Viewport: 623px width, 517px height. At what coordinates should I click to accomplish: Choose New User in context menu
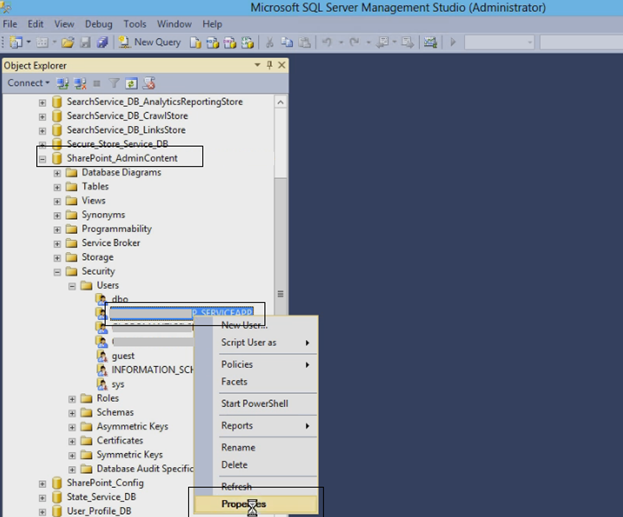[x=256, y=325]
